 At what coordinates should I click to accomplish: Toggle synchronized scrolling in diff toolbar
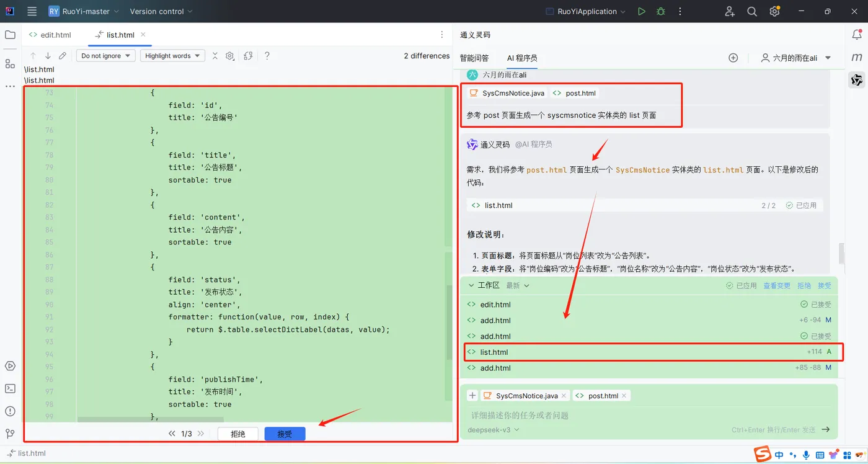tap(249, 56)
